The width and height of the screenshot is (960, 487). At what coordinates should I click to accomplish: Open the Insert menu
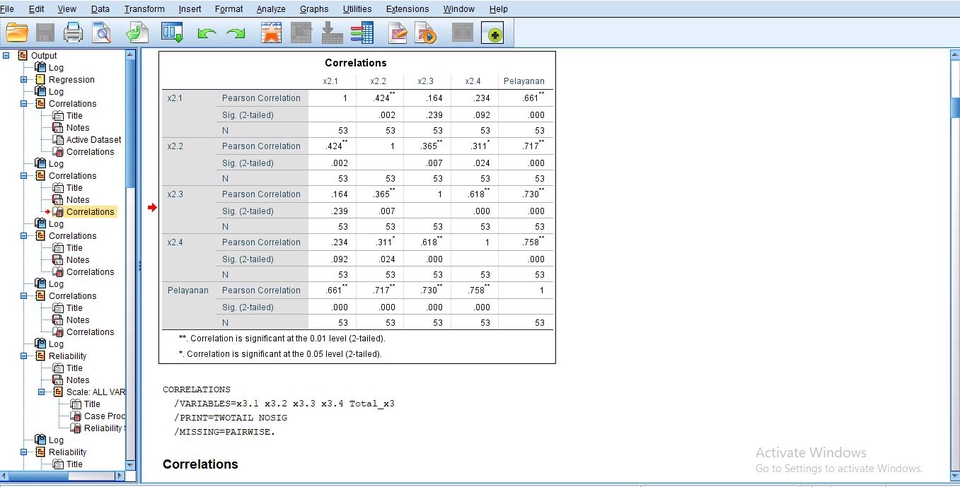[190, 9]
